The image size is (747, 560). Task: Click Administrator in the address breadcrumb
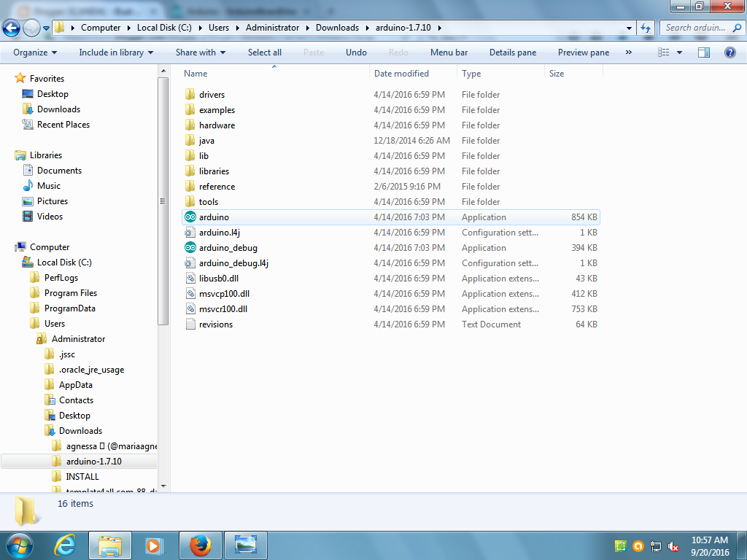[x=272, y=28]
